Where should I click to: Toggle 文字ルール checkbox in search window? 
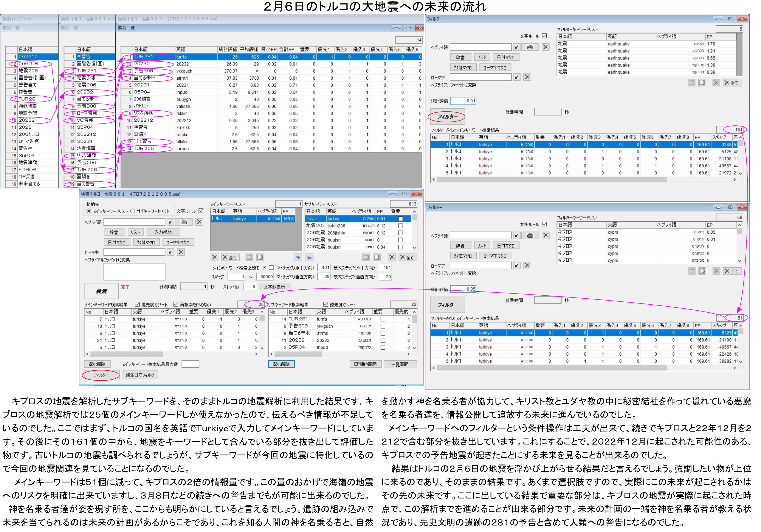201,211
